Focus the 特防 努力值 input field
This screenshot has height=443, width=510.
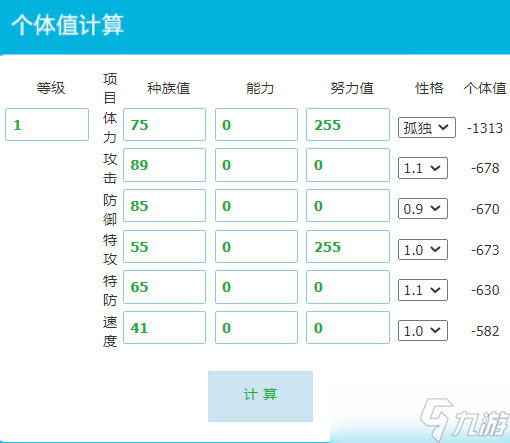pos(348,287)
